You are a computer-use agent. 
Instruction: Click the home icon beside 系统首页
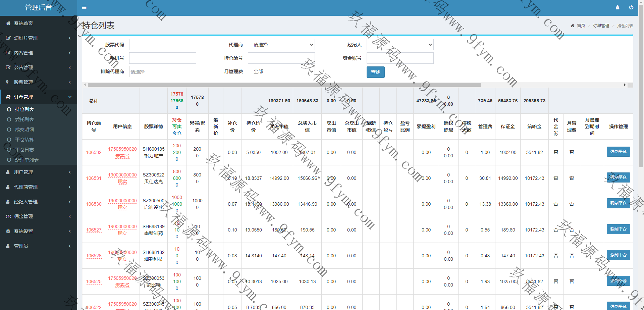click(x=8, y=23)
